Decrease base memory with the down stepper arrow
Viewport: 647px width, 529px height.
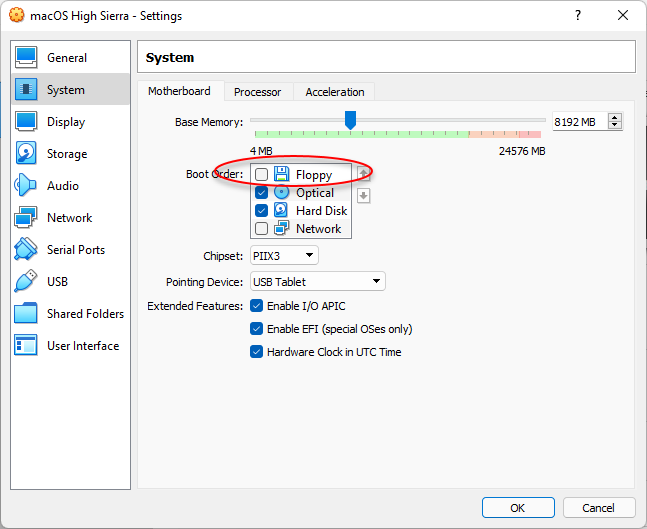click(615, 125)
